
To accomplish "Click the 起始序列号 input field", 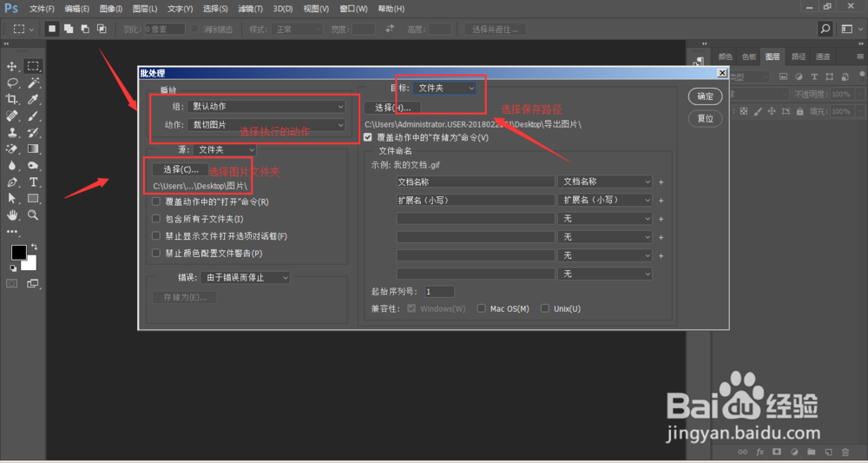I will (x=439, y=291).
